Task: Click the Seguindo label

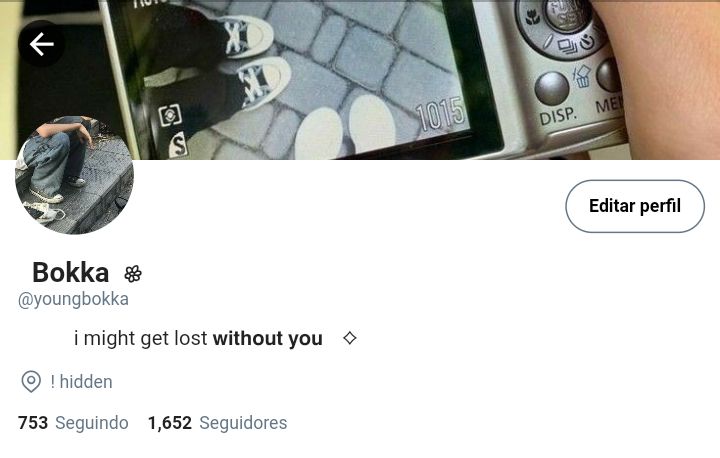Action: pyautogui.click(x=92, y=423)
